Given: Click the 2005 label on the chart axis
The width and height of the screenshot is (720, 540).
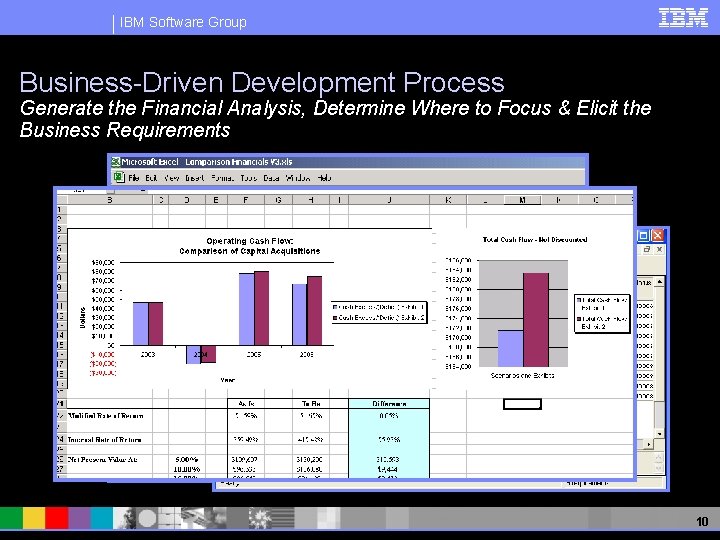Looking at the screenshot, I should (254, 354).
